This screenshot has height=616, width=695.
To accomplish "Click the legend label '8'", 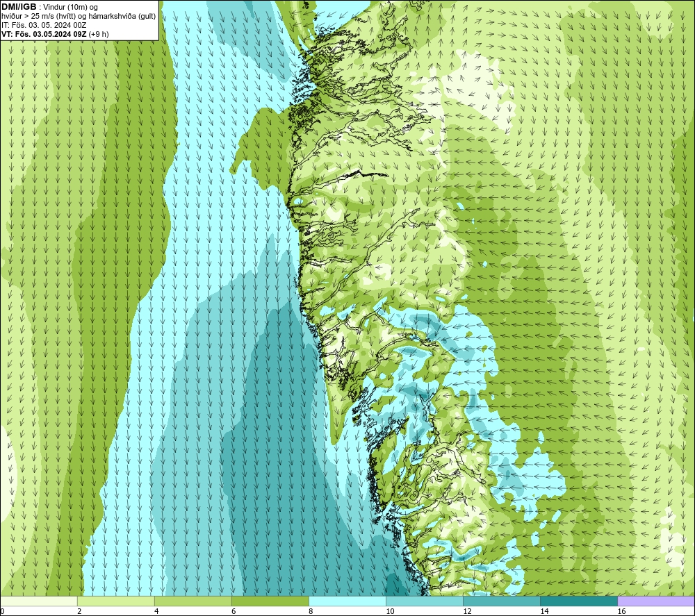I will click(311, 612).
